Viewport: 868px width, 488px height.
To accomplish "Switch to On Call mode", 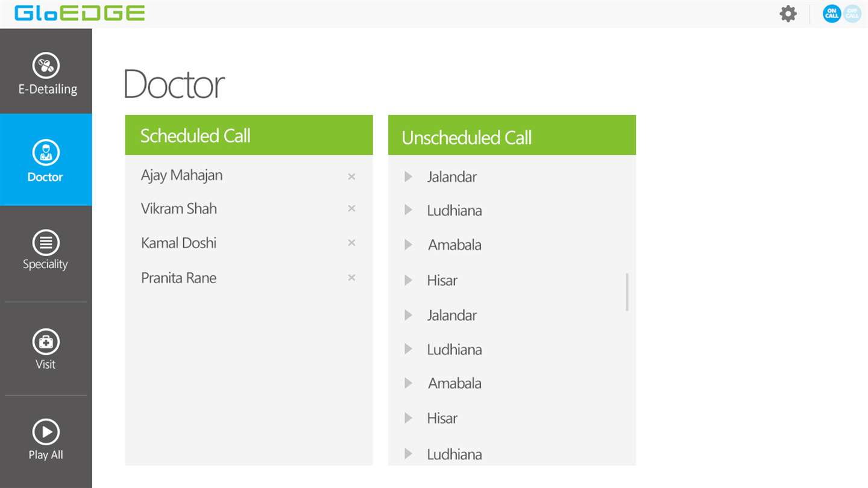I will (831, 14).
